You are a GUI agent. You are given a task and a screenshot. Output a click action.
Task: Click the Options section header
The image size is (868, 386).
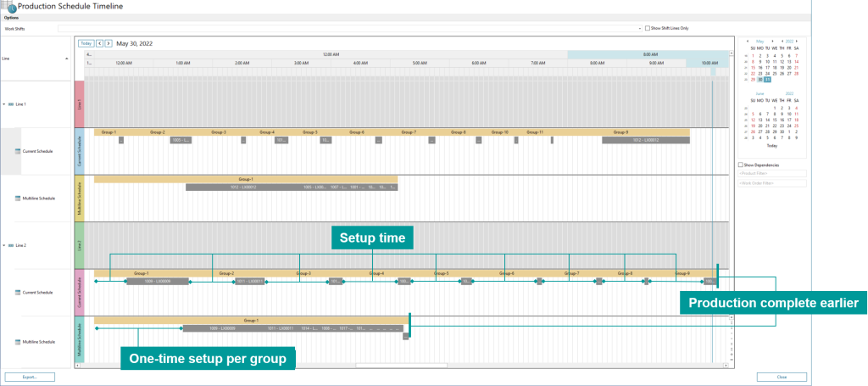tap(12, 18)
